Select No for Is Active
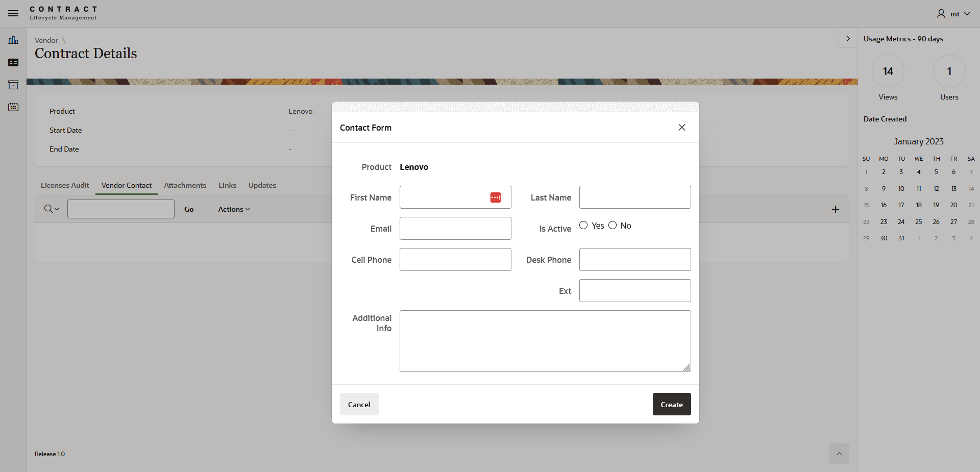 (612, 226)
